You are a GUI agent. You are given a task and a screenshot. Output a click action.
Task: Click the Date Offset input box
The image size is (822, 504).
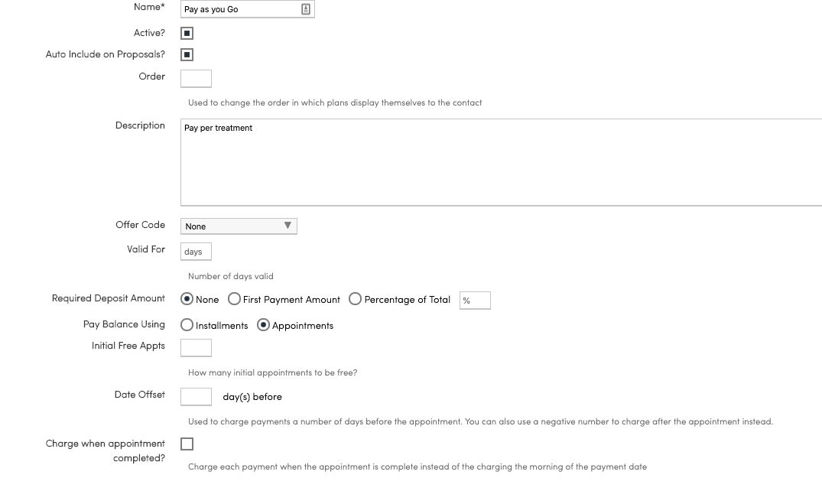[x=196, y=396]
